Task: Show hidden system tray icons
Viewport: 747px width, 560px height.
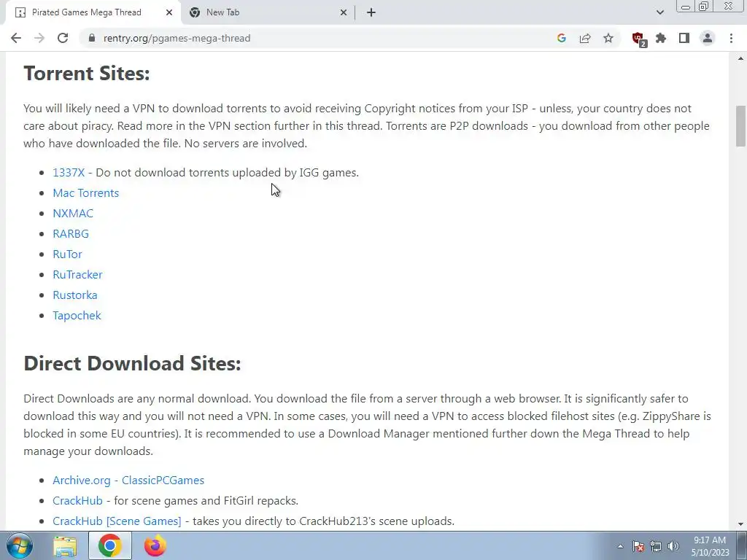Action: click(x=620, y=546)
